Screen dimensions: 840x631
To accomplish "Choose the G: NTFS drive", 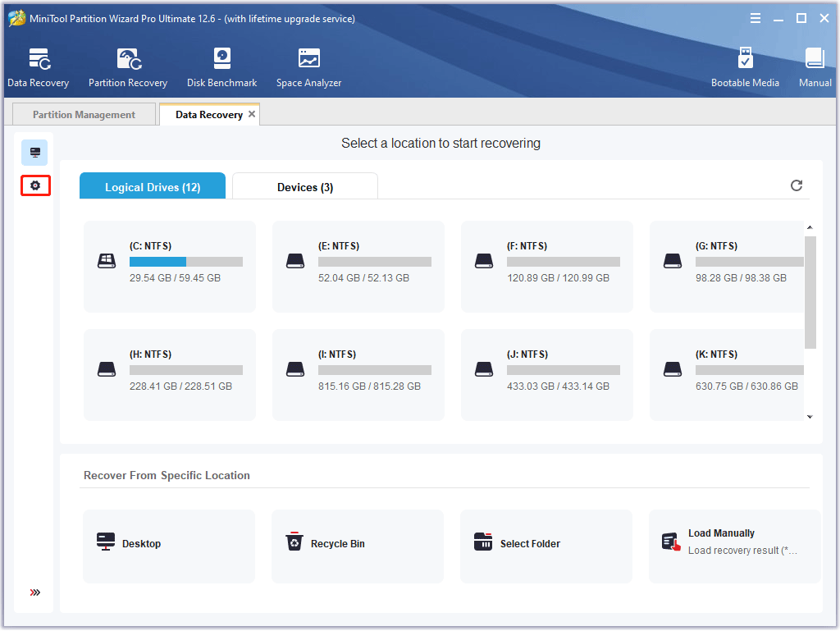I will click(x=727, y=266).
